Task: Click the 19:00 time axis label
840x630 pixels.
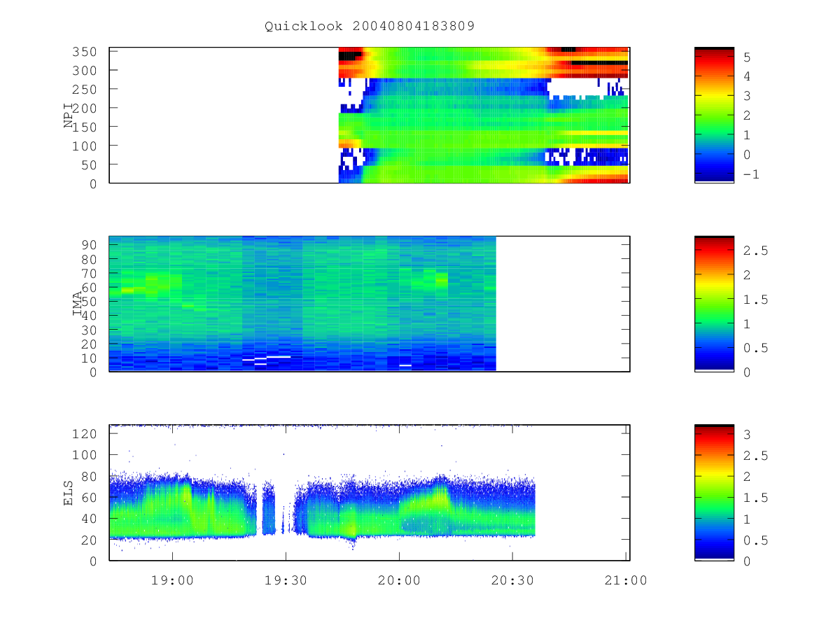Action: coord(172,580)
